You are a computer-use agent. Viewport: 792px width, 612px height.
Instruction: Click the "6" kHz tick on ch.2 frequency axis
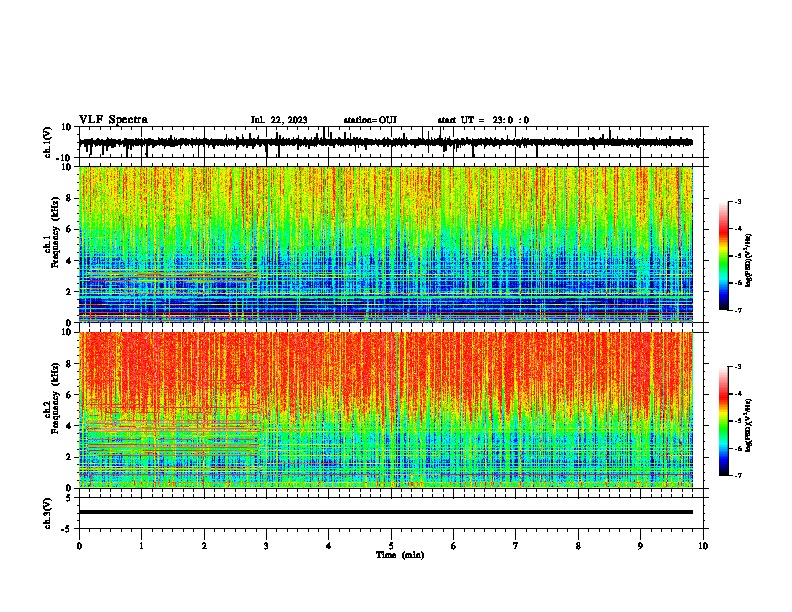[x=70, y=395]
